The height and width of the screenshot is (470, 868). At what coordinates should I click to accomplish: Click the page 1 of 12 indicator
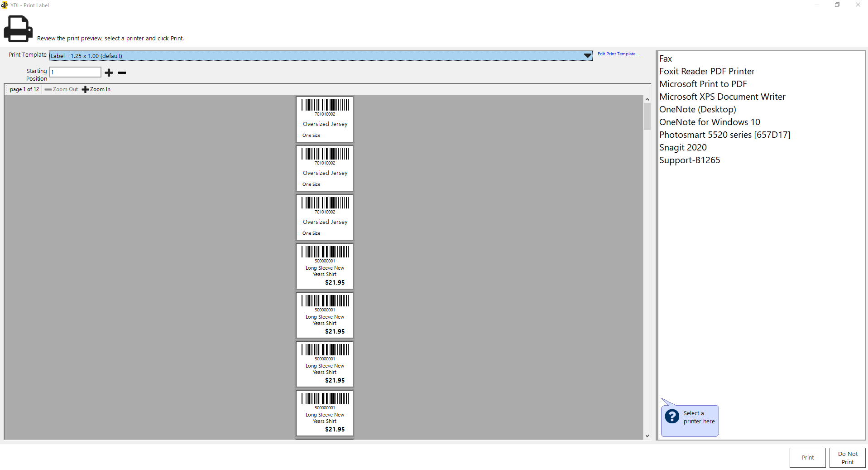[24, 89]
